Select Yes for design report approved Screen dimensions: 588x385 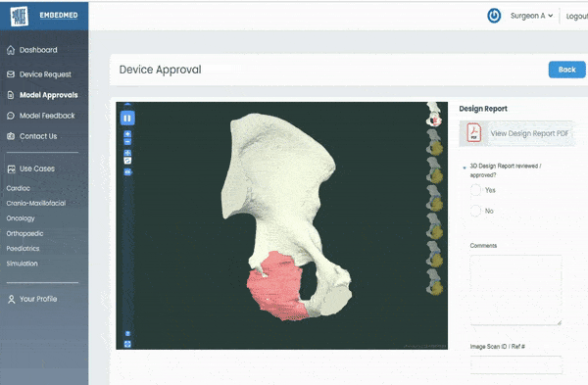(475, 190)
